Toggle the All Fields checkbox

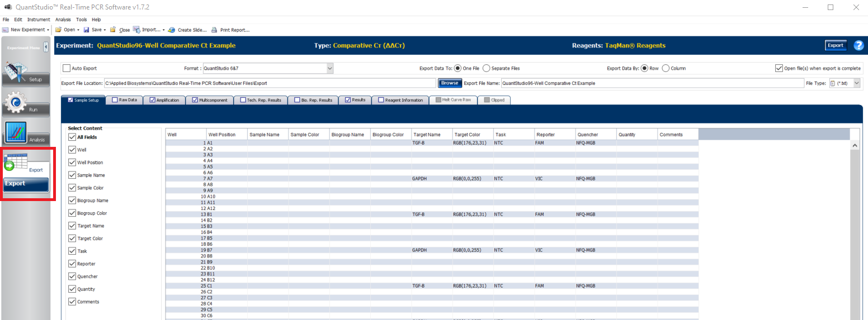point(72,137)
